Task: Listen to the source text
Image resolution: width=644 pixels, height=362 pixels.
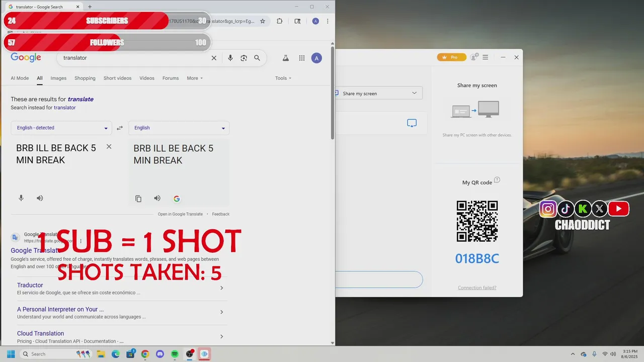Action: click(x=40, y=198)
